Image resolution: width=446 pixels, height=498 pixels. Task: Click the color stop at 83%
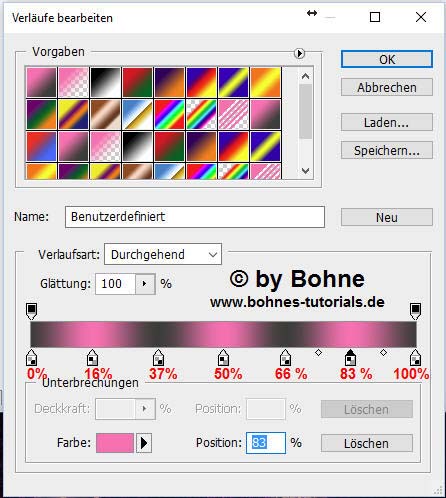point(350,357)
